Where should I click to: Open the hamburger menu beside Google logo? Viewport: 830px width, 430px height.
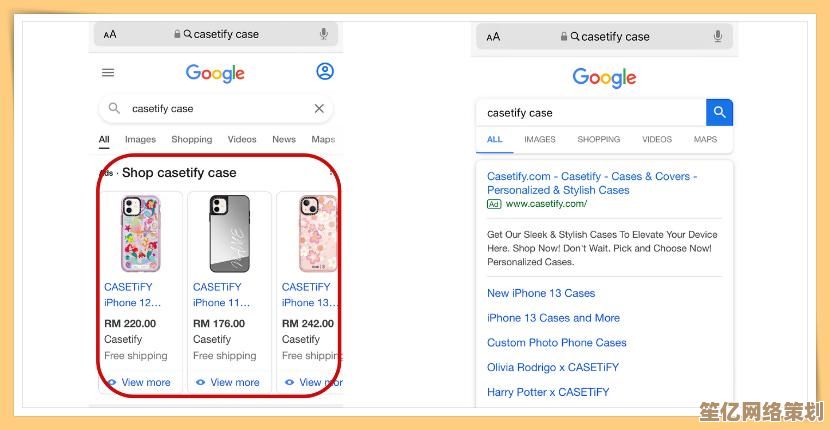[108, 73]
